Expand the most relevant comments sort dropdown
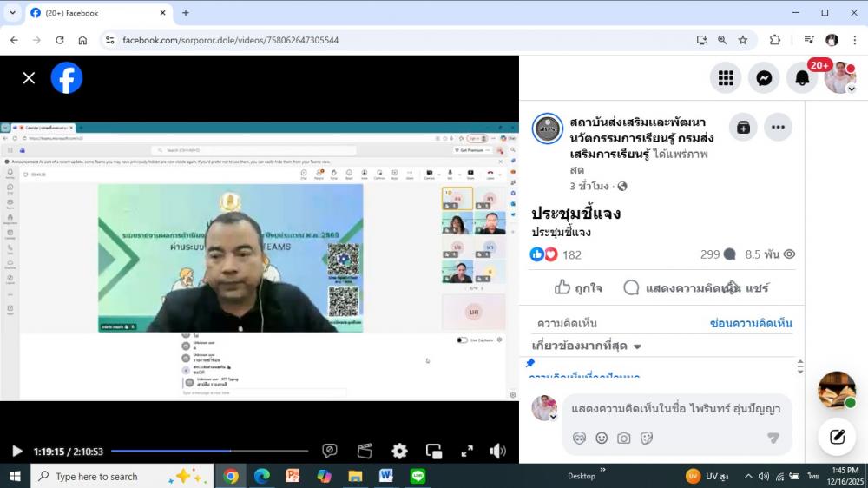The height and width of the screenshot is (488, 868). click(x=587, y=346)
